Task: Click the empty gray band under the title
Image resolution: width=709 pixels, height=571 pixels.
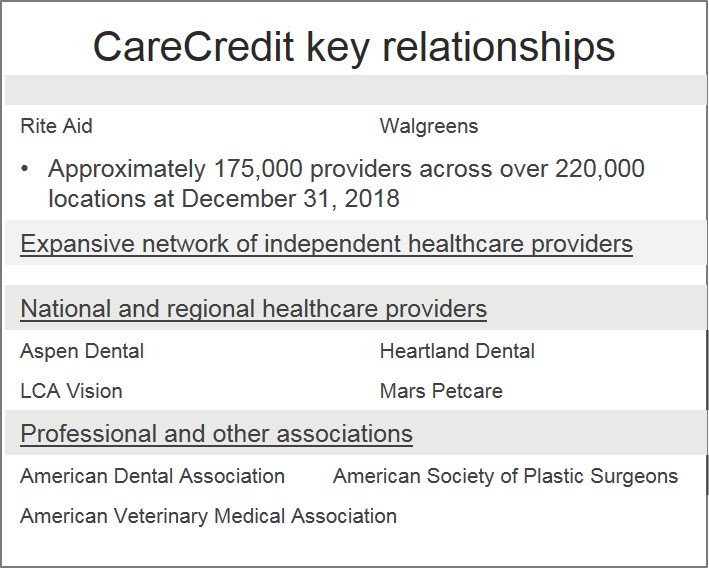Action: pos(354,92)
